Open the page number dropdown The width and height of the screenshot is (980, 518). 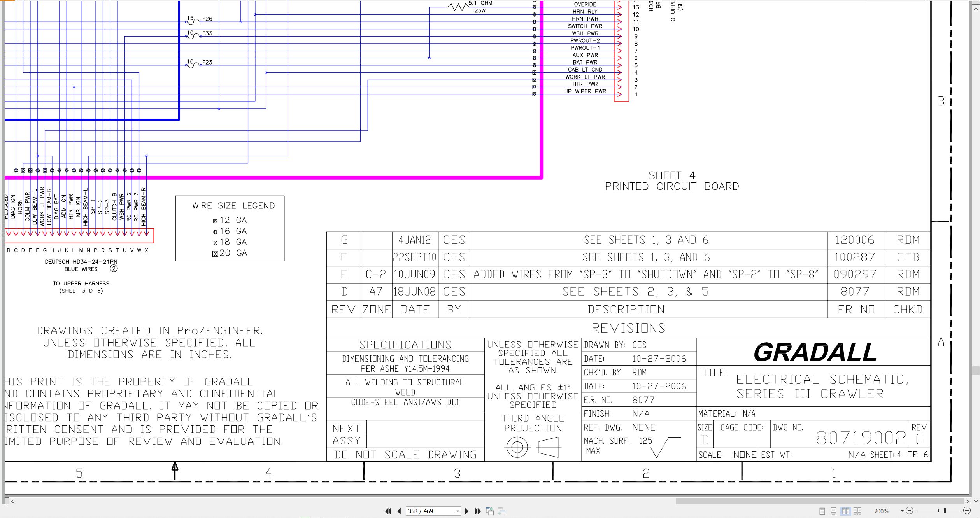[458, 511]
